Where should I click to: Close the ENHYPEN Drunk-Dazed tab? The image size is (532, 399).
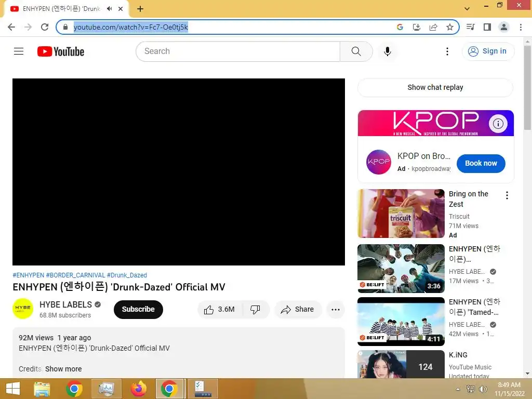click(121, 9)
